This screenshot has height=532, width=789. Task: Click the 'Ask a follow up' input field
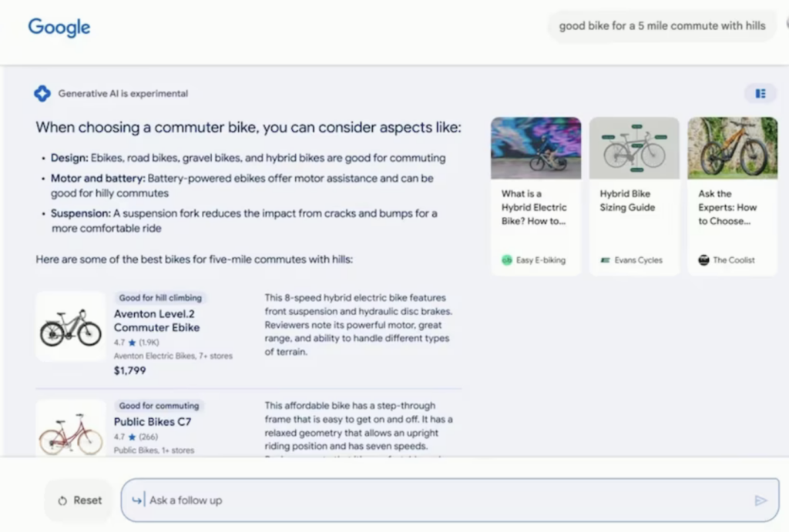(450, 500)
